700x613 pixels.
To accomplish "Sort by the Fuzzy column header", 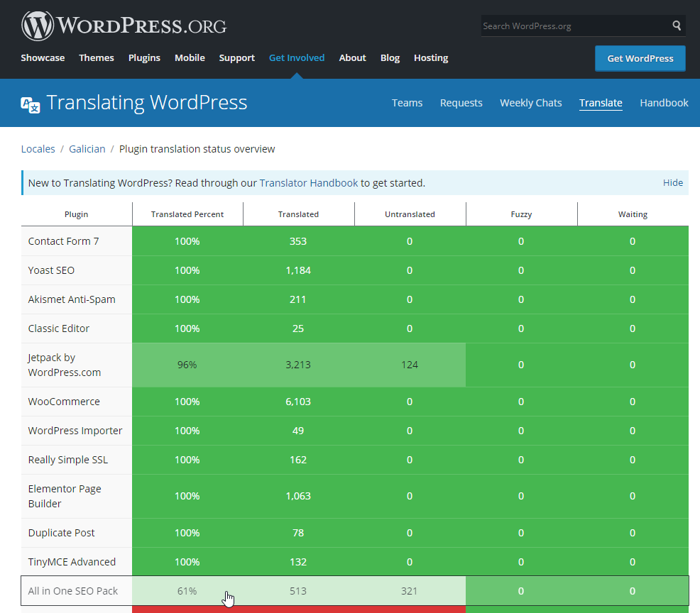I will pos(521,214).
